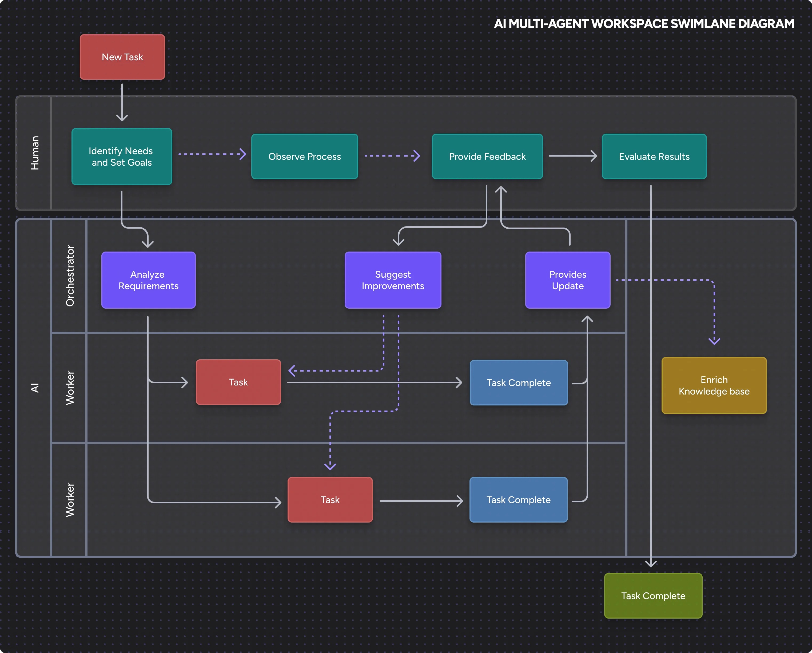Viewport: 812px width, 653px height.
Task: Select the Observe Process node
Action: click(305, 156)
